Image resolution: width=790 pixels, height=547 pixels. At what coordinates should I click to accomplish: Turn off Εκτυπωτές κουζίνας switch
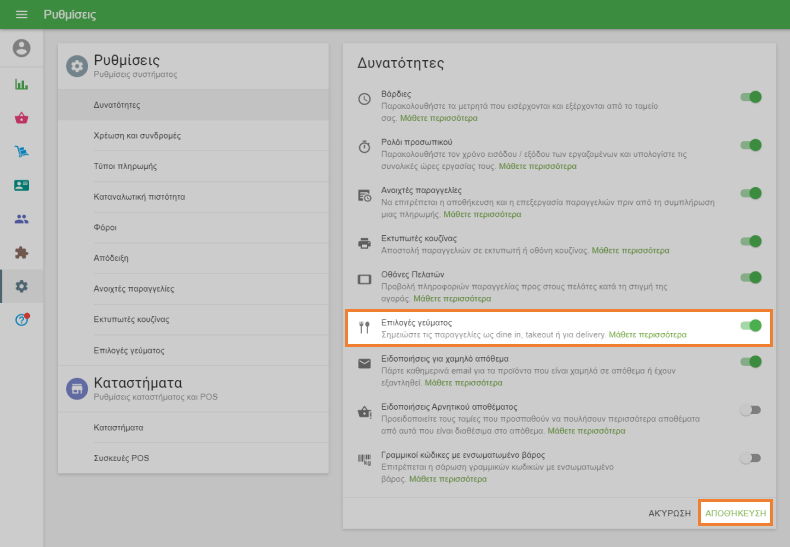(x=750, y=242)
